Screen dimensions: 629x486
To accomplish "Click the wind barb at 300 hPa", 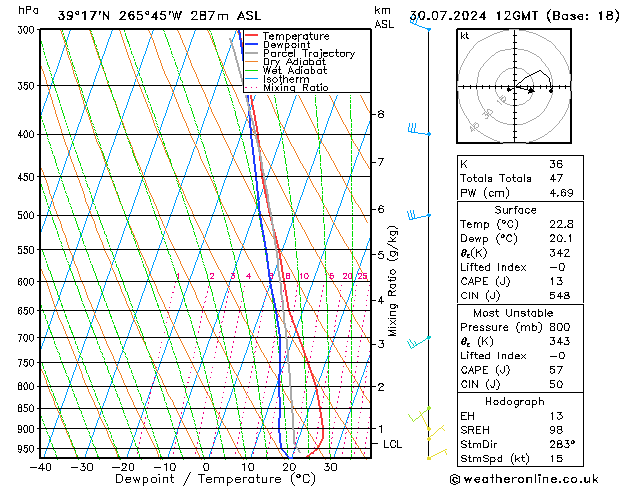I will (x=420, y=27).
